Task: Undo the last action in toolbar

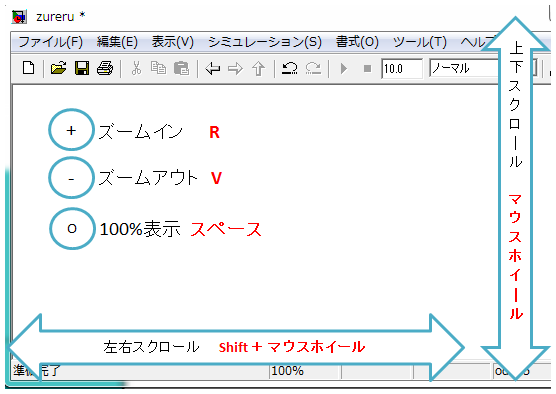Action: (290, 68)
